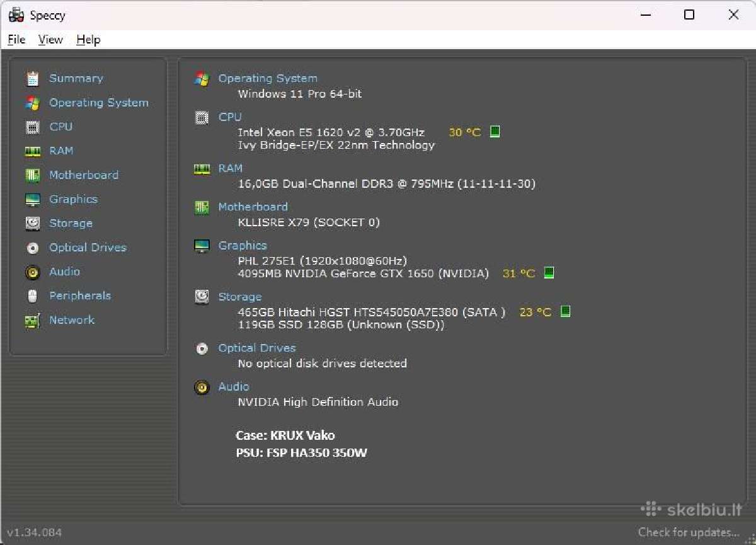Click the Storage heading link in summary
This screenshot has width=756, height=545.
pyautogui.click(x=239, y=297)
